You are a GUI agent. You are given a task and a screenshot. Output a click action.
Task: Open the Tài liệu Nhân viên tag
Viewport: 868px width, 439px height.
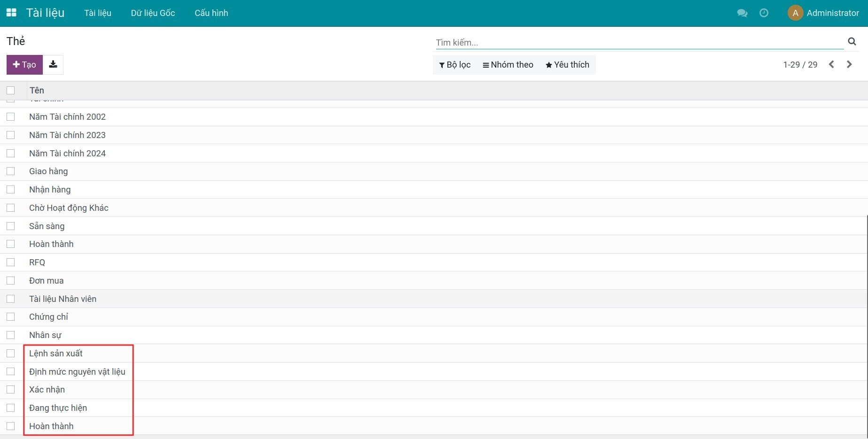point(63,299)
